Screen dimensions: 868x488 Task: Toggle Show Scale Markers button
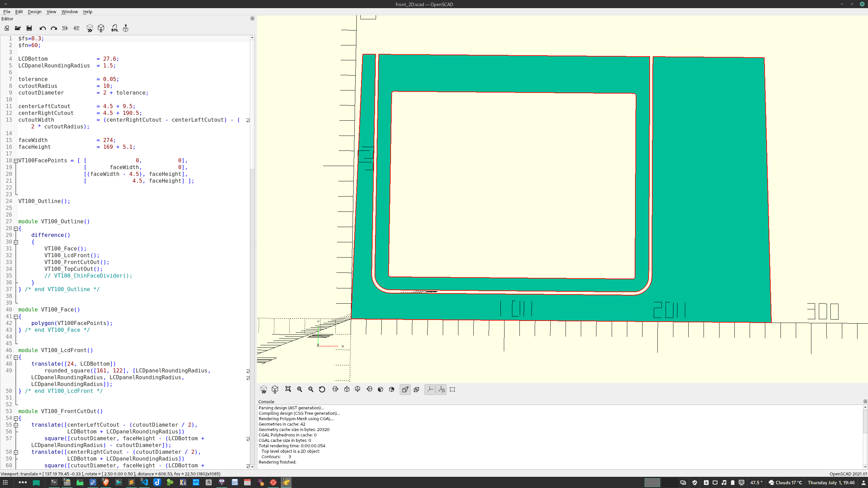(x=441, y=389)
